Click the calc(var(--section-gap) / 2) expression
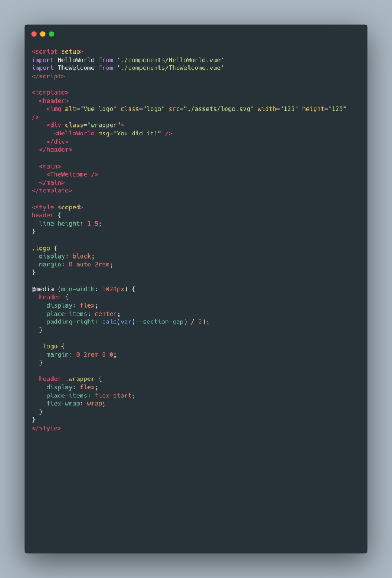This screenshot has width=392, height=578. pos(156,321)
